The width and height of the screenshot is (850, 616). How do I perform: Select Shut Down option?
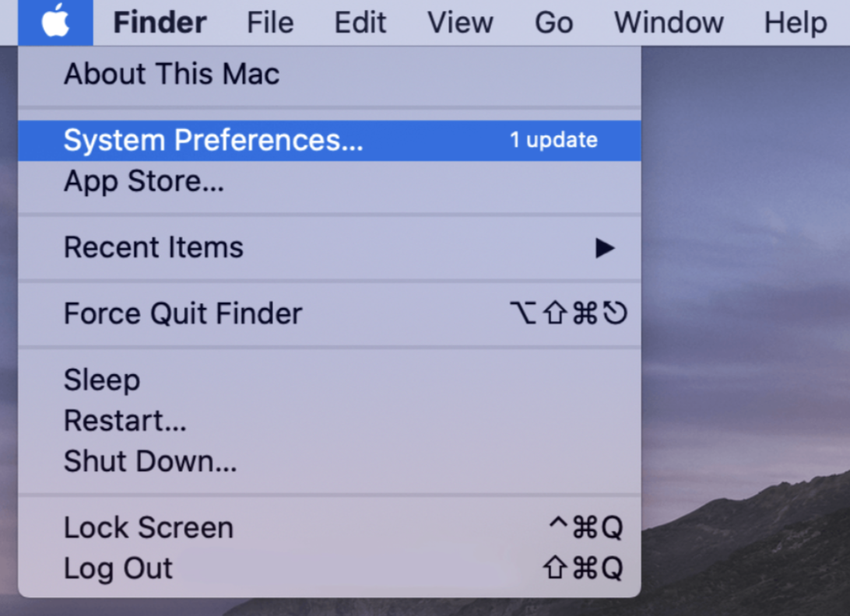tap(150, 462)
